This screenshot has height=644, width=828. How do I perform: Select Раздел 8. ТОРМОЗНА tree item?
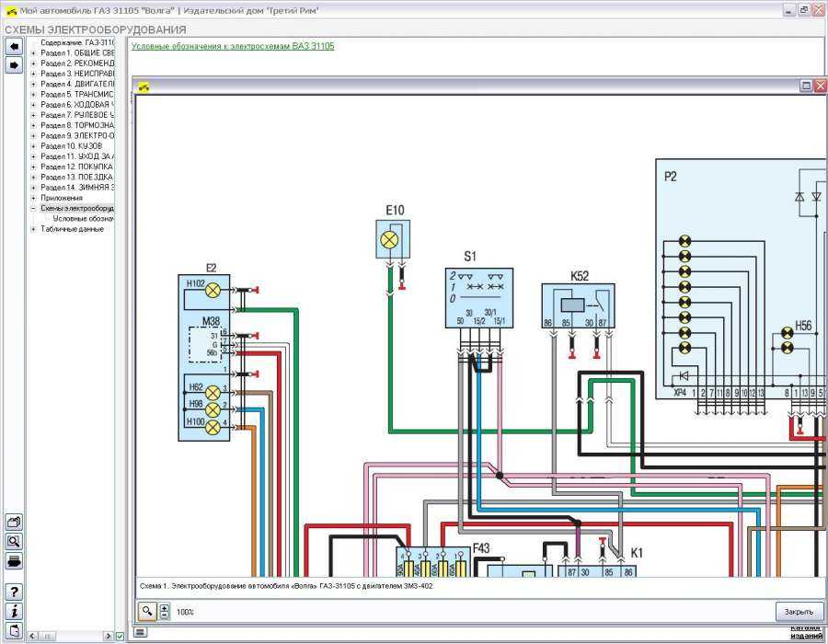point(77,126)
